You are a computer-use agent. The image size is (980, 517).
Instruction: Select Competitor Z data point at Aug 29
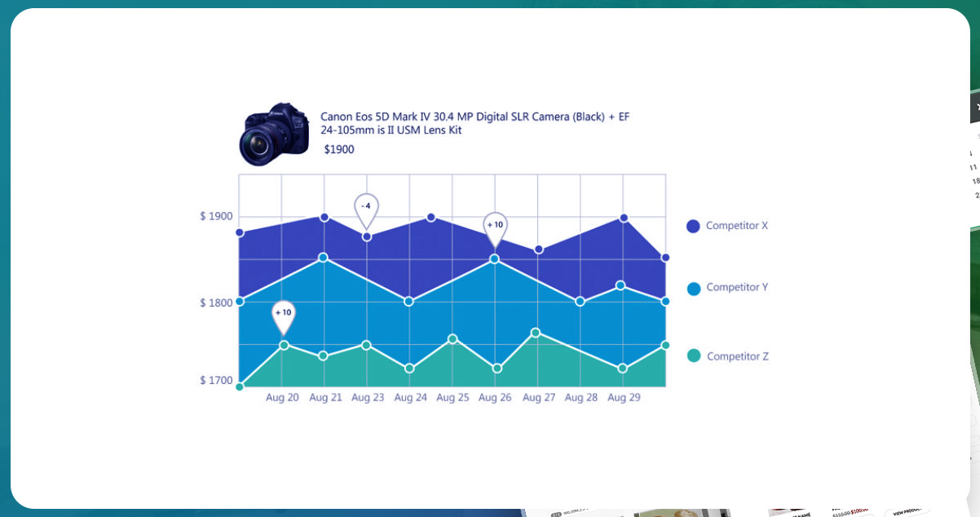click(x=623, y=369)
